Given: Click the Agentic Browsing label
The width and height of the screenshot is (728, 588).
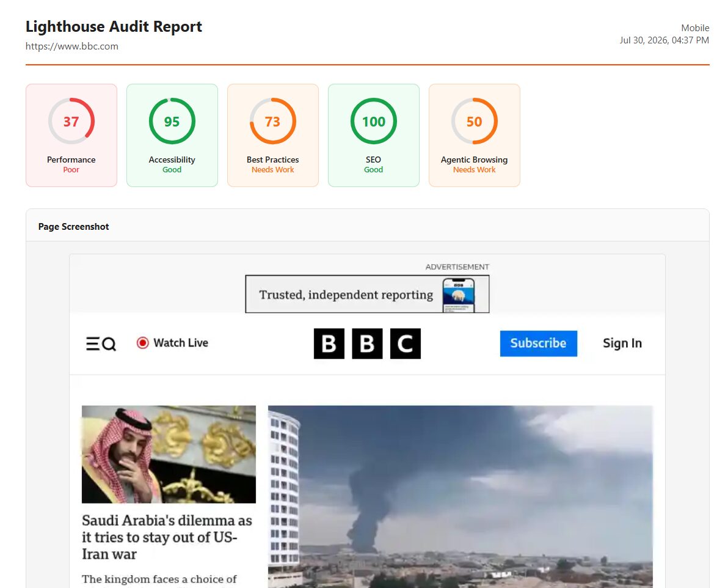Looking at the screenshot, I should coord(474,160).
